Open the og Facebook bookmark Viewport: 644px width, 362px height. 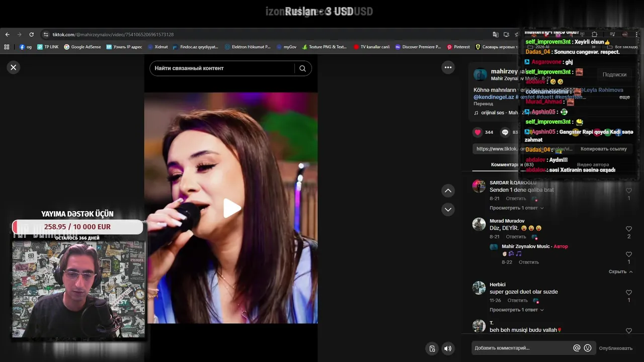coord(26,47)
